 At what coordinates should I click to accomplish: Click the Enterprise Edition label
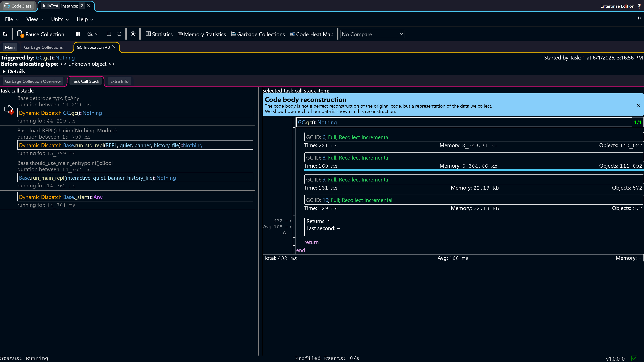point(617,6)
